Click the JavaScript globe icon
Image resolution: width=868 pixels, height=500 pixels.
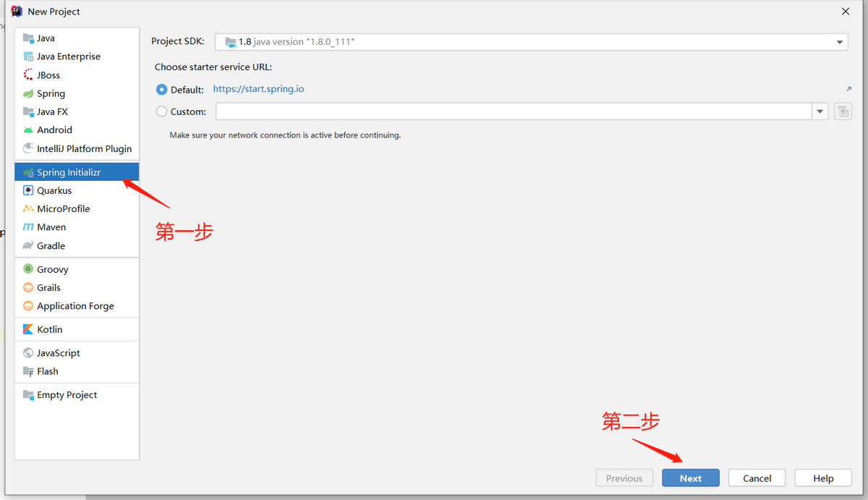[28, 353]
